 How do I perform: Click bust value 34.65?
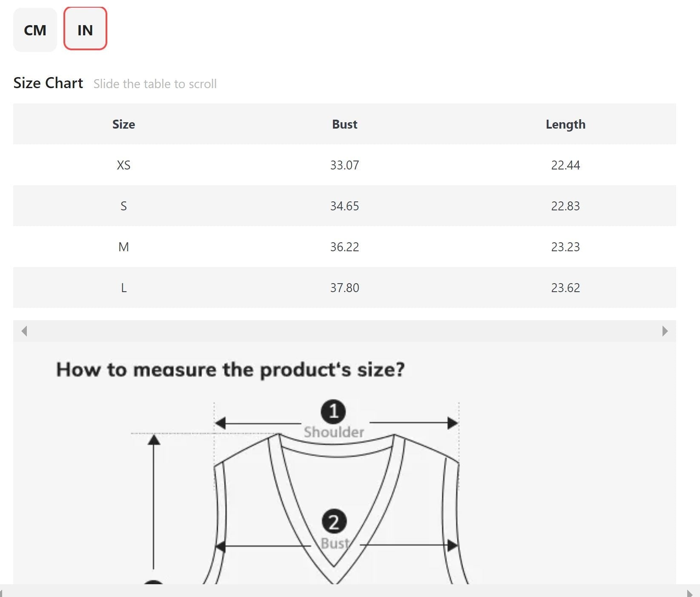pyautogui.click(x=344, y=206)
